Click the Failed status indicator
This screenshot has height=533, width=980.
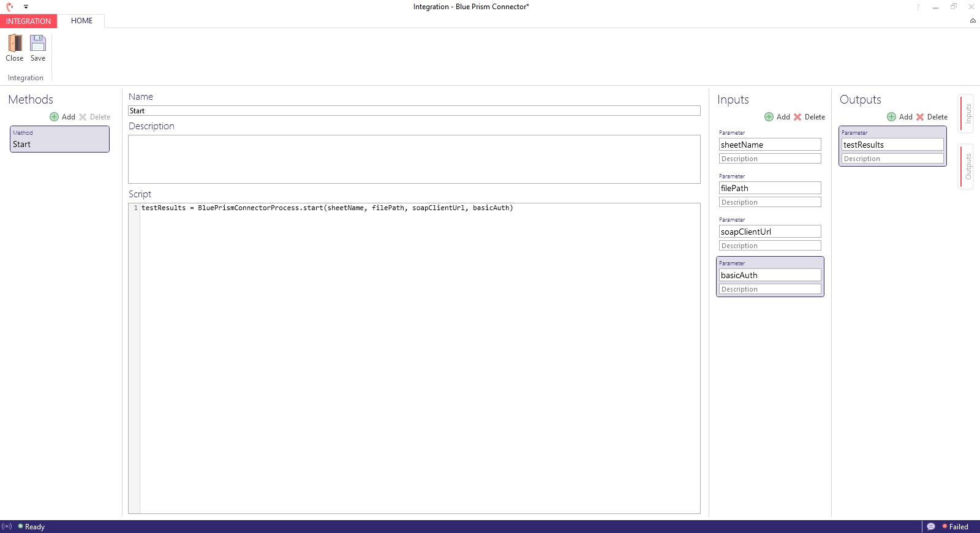coord(956,527)
